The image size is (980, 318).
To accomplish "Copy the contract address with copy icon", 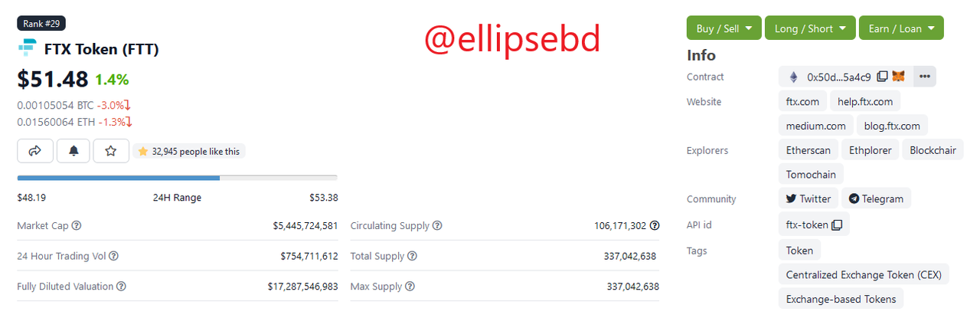I will [882, 77].
